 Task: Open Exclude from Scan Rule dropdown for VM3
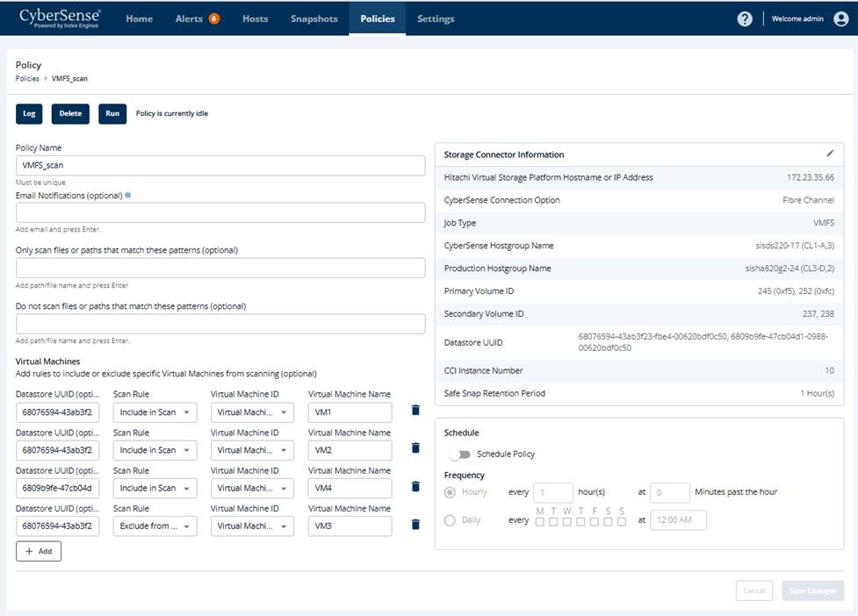[155, 526]
